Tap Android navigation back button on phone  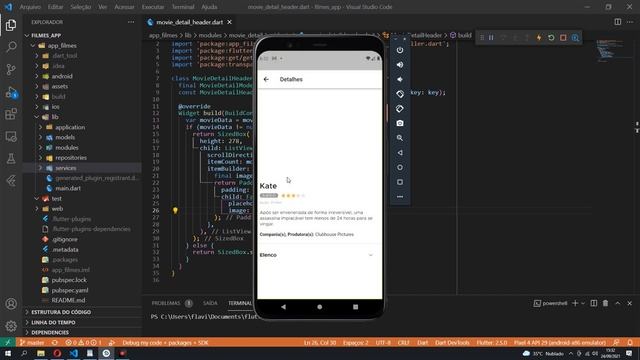click(x=283, y=307)
